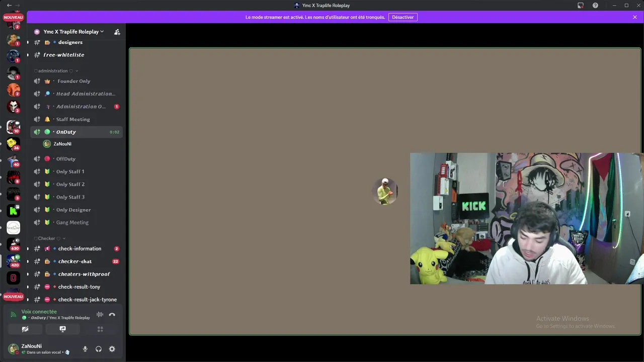
Task: Join the OffDuty voice channel
Action: (x=76, y=159)
